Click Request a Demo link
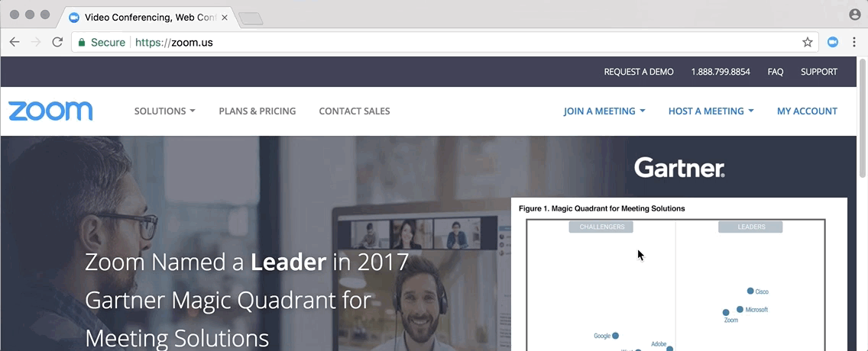The height and width of the screenshot is (351, 868). [639, 72]
